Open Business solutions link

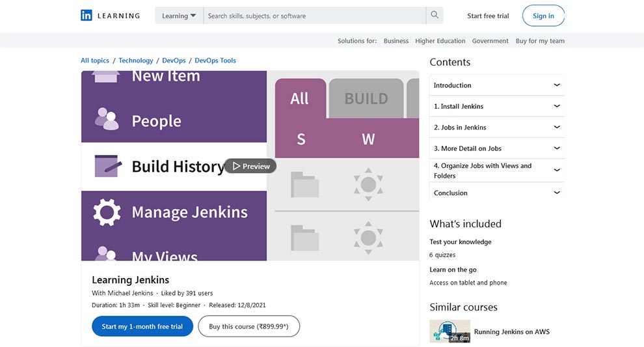coord(396,41)
